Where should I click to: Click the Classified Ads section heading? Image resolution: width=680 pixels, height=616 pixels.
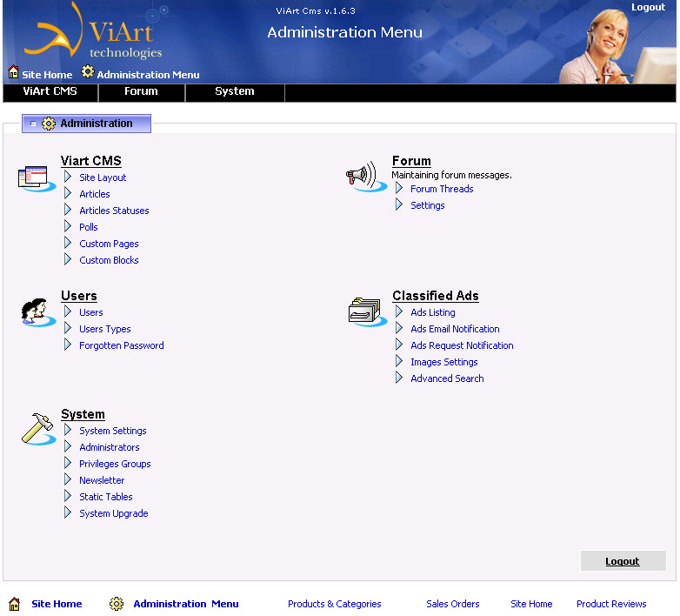point(436,296)
